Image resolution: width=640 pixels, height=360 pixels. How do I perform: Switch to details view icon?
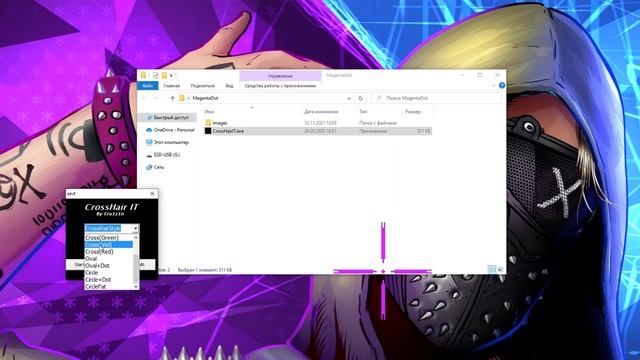tap(492, 269)
